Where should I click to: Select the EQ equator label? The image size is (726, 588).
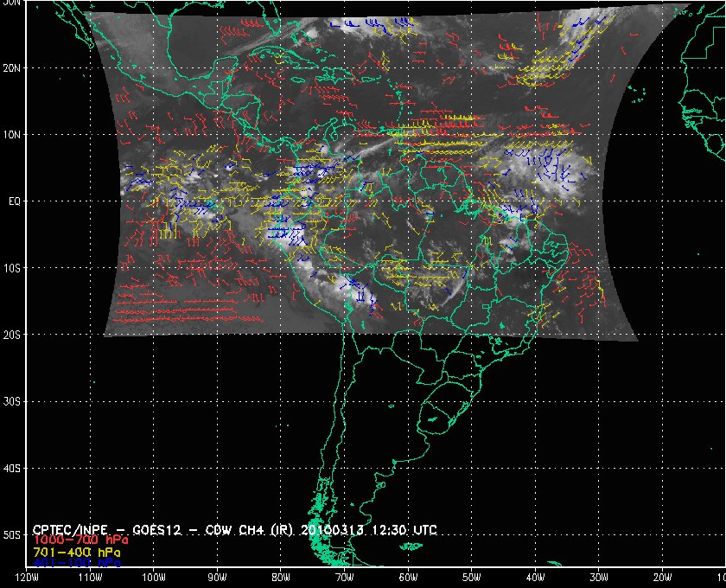click(15, 201)
